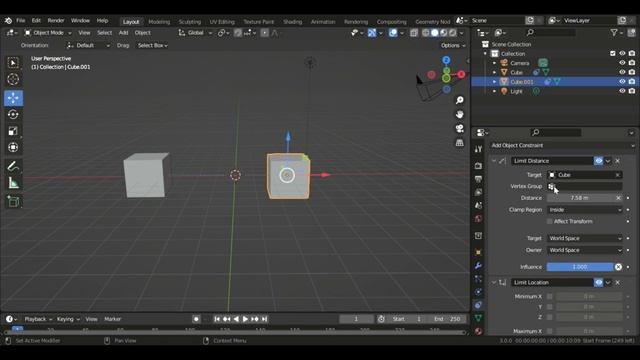The height and width of the screenshot is (360, 640).
Task: Toggle Limit Location constraint viewport visibility
Action: pos(598,282)
